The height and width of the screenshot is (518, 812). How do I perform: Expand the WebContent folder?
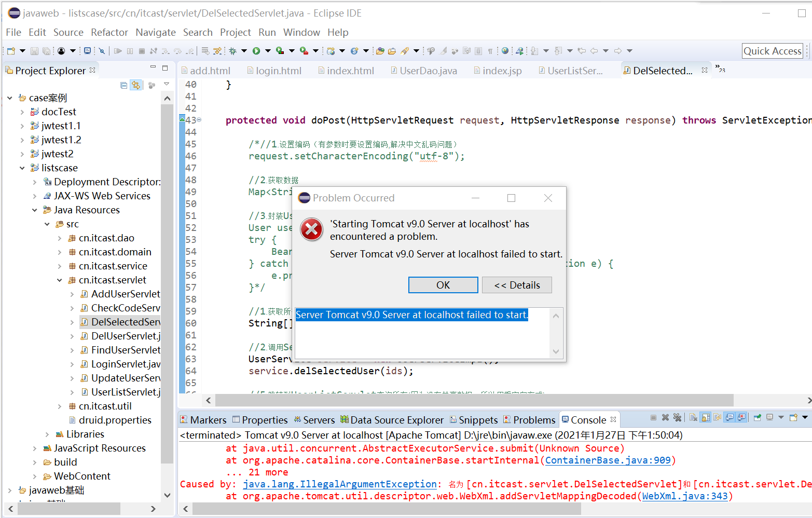coord(34,476)
